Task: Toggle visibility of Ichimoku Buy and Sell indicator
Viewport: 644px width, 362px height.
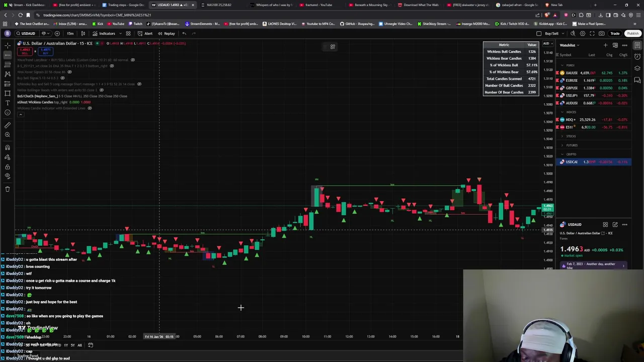Action: click(139, 84)
